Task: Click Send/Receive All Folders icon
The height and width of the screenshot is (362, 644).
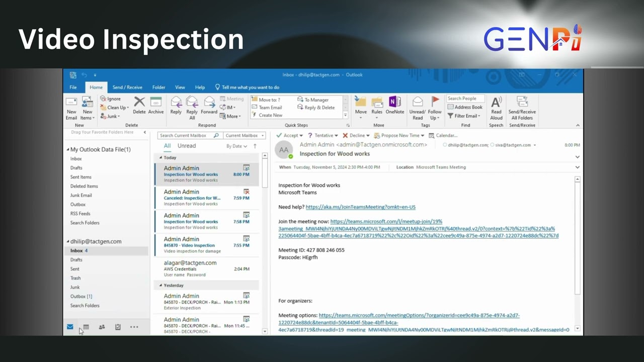Action: [522, 102]
